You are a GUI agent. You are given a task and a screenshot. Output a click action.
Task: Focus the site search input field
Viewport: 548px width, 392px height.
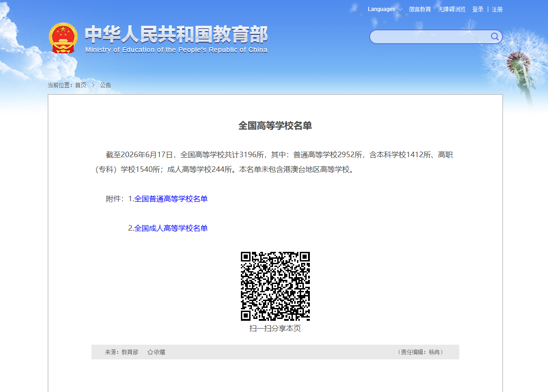pos(430,37)
